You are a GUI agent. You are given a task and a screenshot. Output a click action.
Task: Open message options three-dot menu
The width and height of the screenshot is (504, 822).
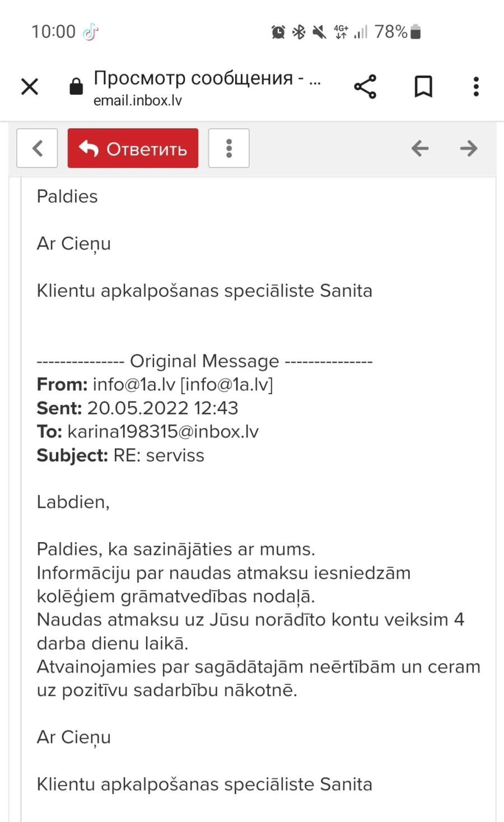(x=228, y=148)
